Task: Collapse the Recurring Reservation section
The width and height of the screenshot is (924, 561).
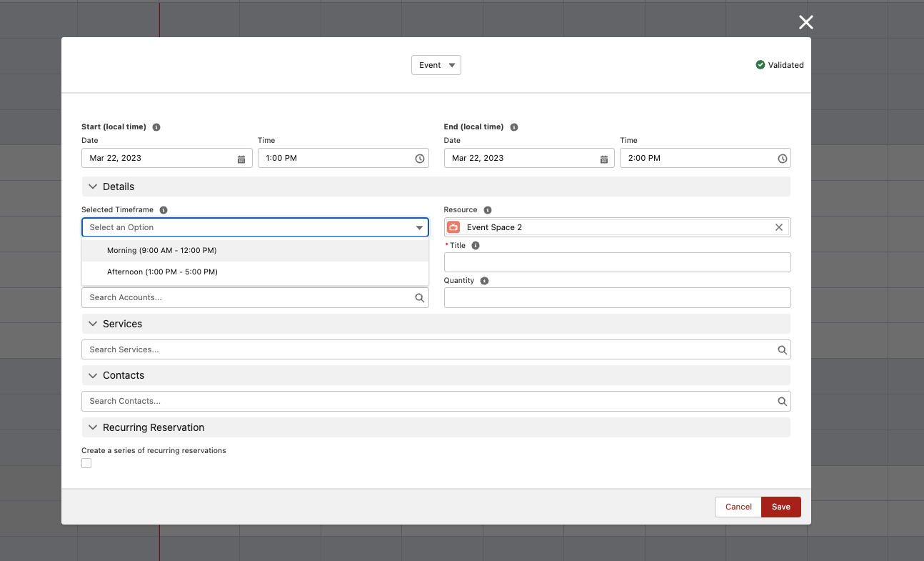Action: click(x=93, y=427)
